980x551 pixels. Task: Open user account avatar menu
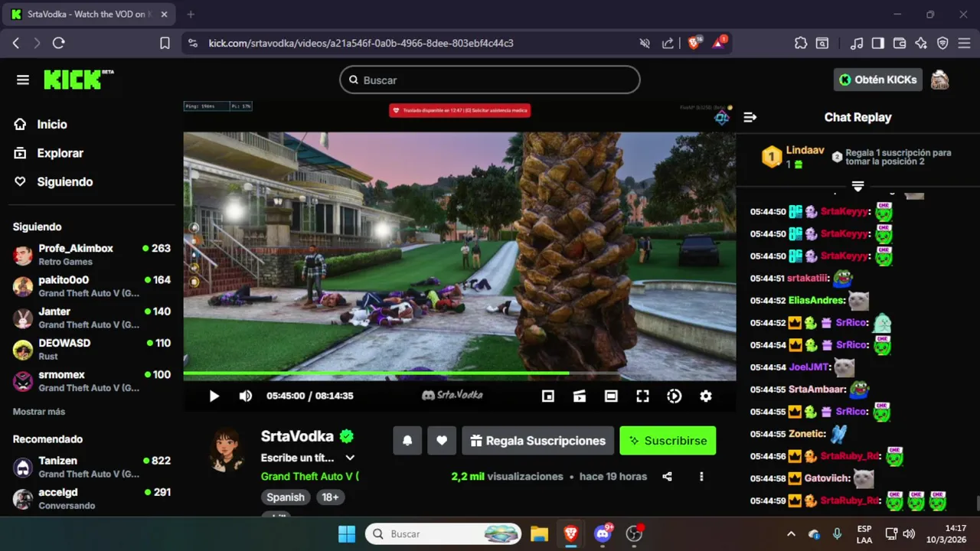pyautogui.click(x=939, y=80)
